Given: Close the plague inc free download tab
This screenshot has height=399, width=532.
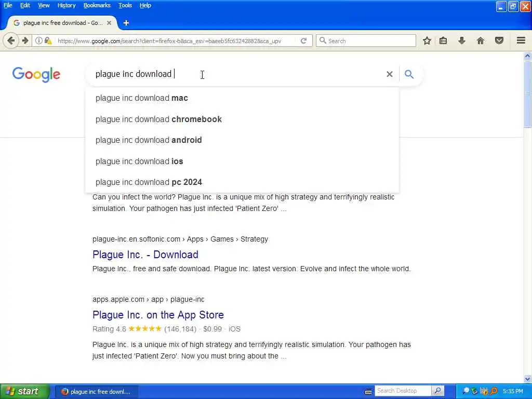Looking at the screenshot, I should [109, 23].
